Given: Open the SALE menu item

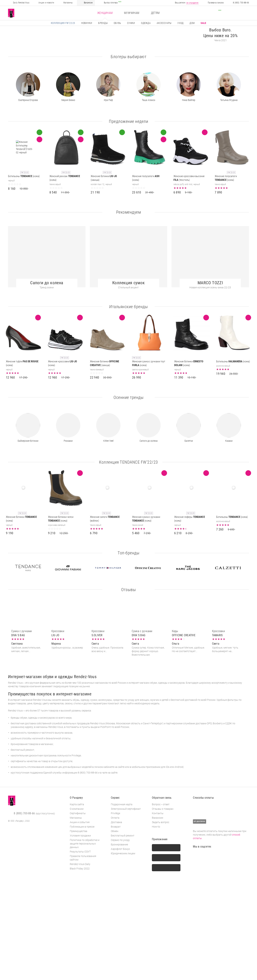Looking at the screenshot, I should point(203,23).
